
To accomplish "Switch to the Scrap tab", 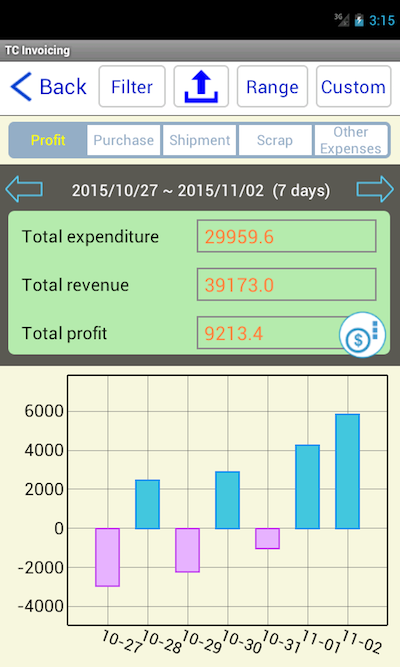I will click(x=275, y=140).
